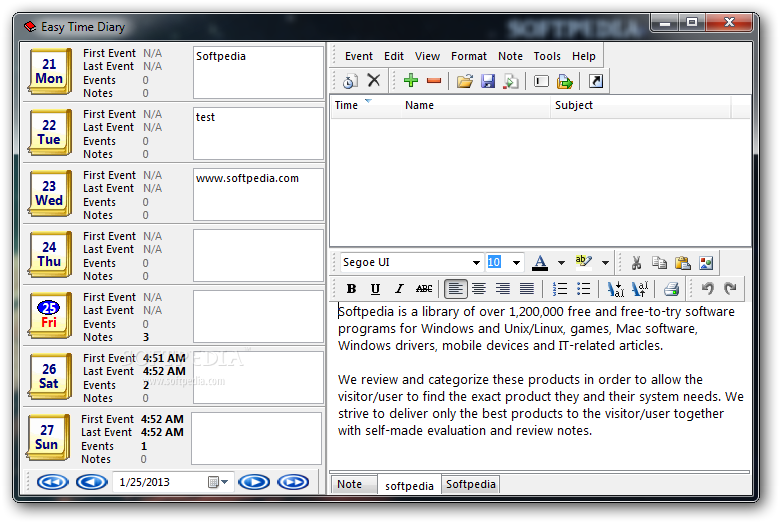This screenshot has width=780, height=523.
Task: Open the Tools menu
Action: [x=547, y=56]
